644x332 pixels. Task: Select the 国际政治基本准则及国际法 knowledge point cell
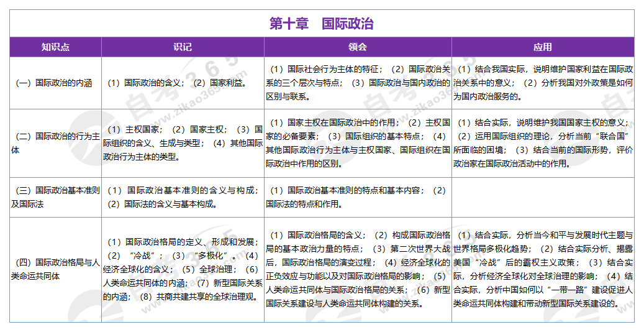55,197
